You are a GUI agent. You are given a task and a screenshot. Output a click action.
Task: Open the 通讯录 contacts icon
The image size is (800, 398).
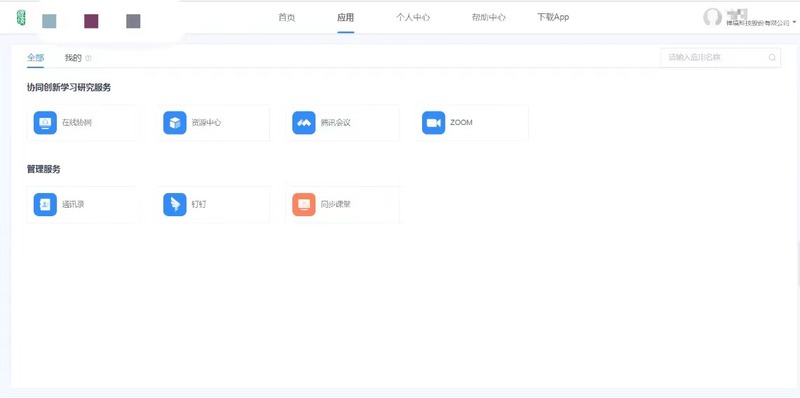click(45, 205)
